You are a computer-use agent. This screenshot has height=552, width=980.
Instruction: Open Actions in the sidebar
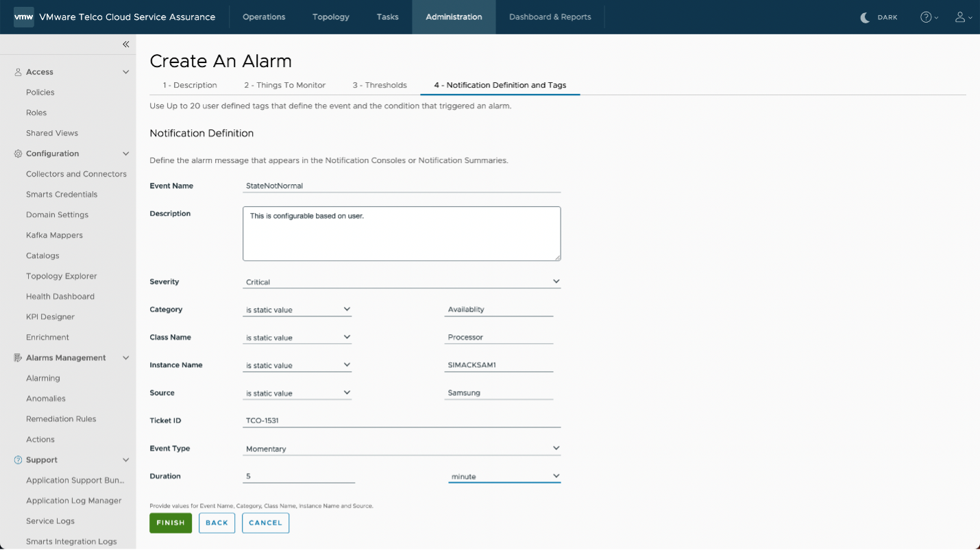40,440
